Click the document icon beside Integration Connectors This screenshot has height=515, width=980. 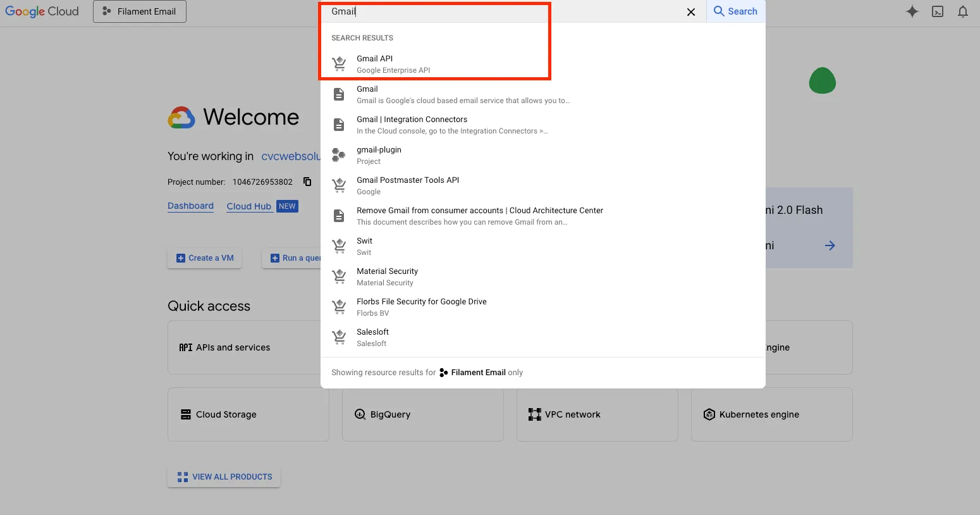[339, 125]
